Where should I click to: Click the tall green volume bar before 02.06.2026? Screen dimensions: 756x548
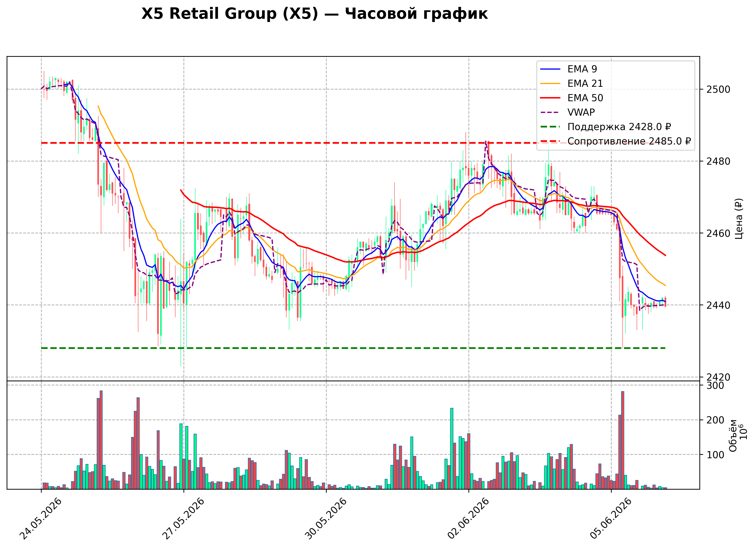[x=452, y=448]
